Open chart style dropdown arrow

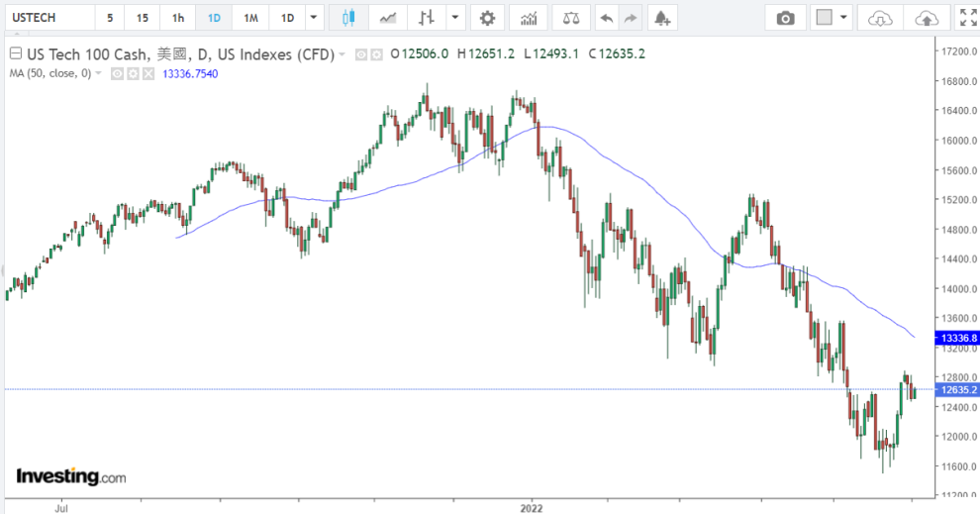tap(455, 18)
